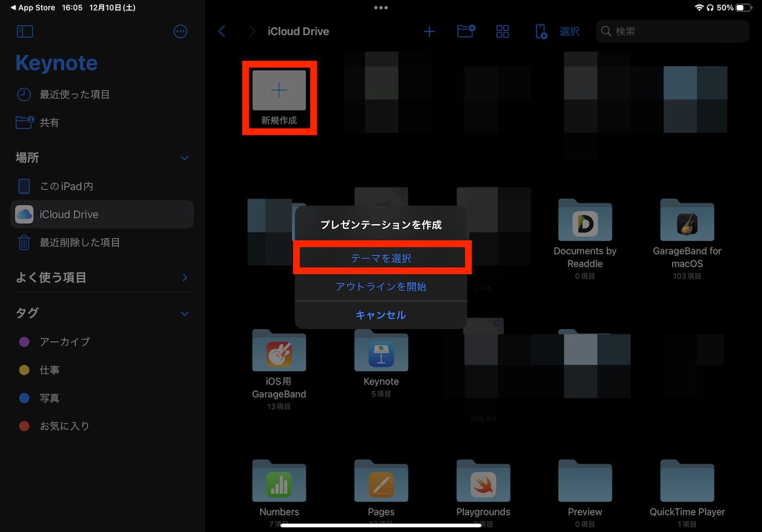Select the blue 写真 tag

[102, 398]
